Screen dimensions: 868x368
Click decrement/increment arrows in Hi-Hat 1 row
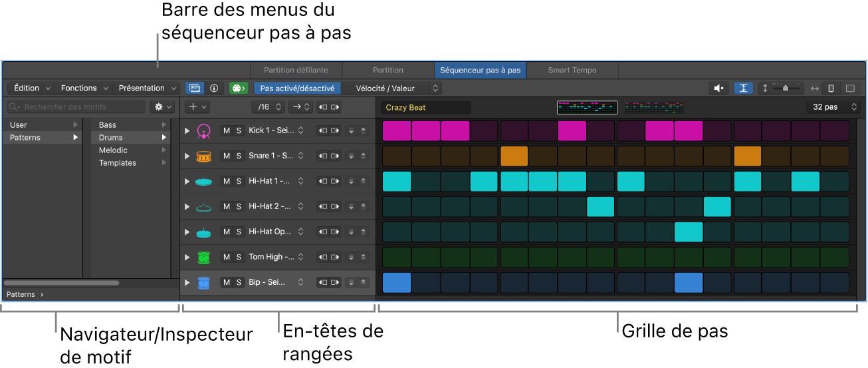click(357, 181)
